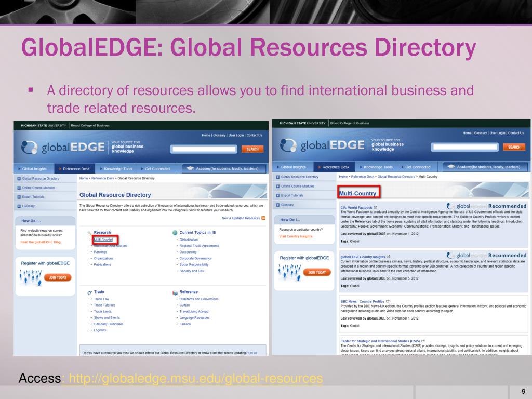The width and height of the screenshot is (532, 399).
Task: Click the Research section magnifier icon
Action: click(89, 233)
